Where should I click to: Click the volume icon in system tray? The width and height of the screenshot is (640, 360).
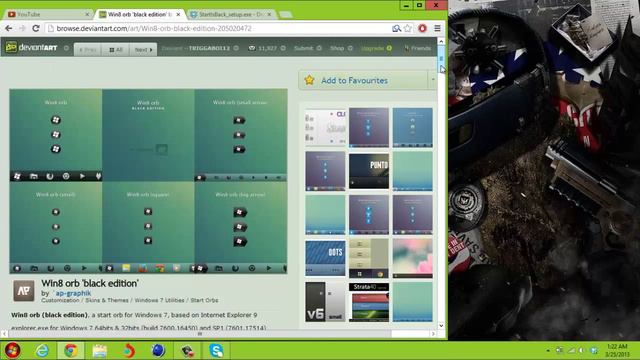(582, 351)
